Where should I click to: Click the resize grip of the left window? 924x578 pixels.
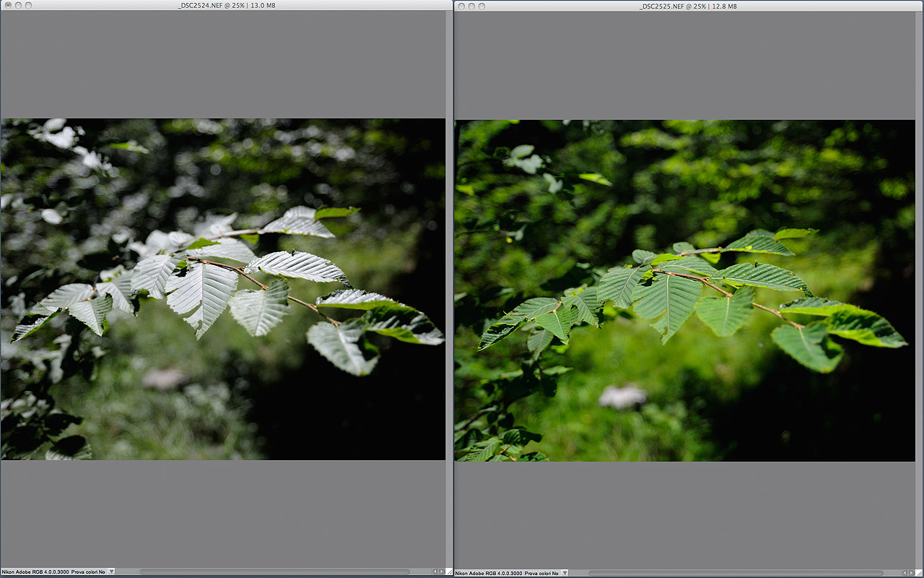(449, 572)
